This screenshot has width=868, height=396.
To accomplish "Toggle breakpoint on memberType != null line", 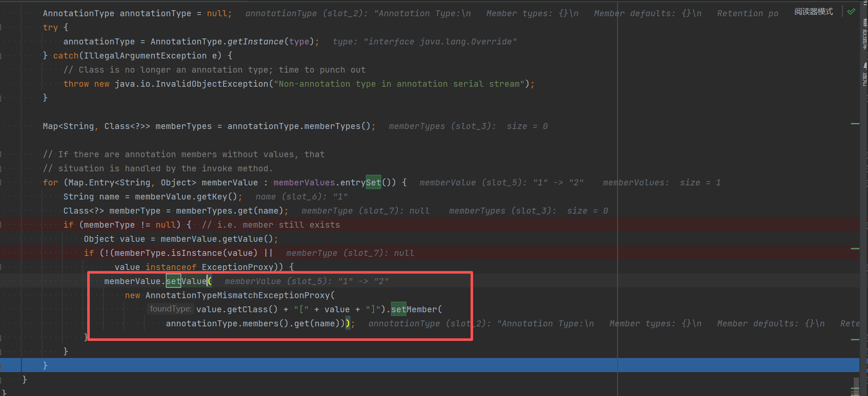I will 11,225.
